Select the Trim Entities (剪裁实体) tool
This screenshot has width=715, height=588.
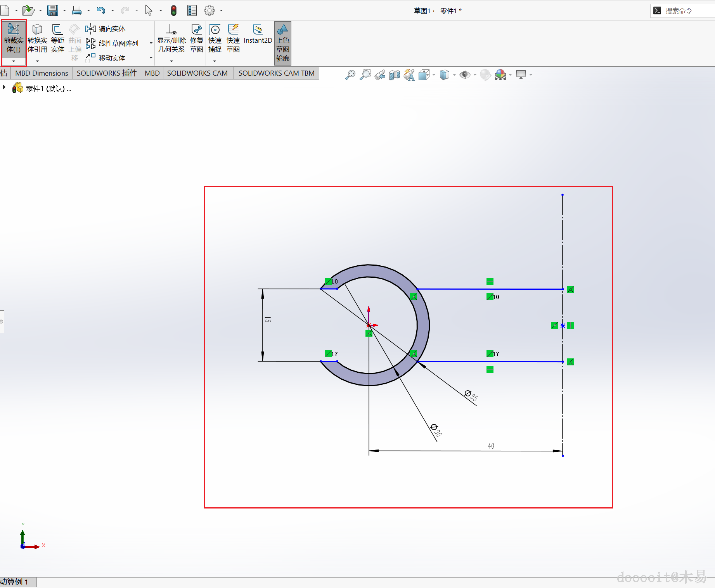[14, 39]
